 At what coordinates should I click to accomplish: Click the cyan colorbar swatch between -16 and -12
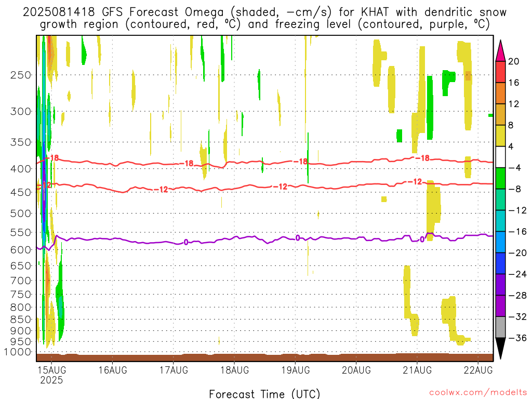point(500,221)
